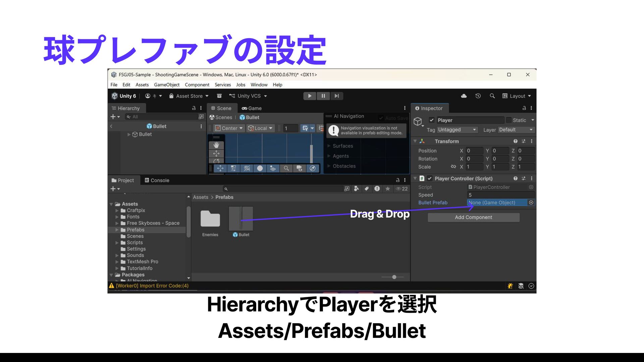Click the cloud services icon

(464, 96)
